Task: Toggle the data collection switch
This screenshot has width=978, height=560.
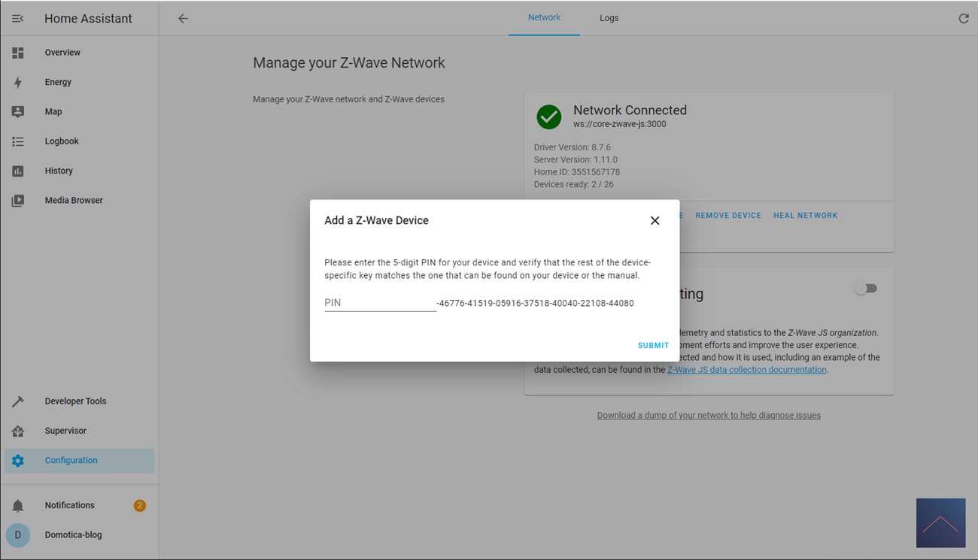Action: coord(866,289)
